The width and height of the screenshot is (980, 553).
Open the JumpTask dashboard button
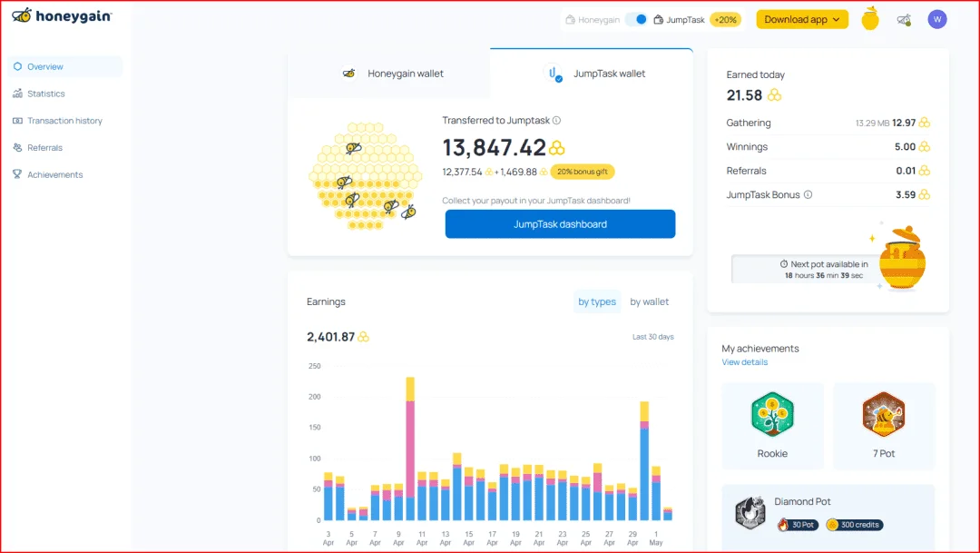pos(560,224)
